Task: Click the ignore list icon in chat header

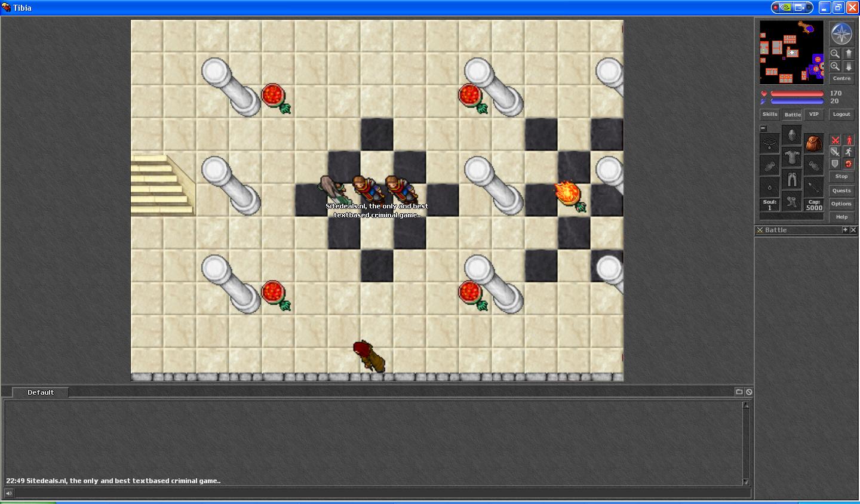Action: (749, 392)
